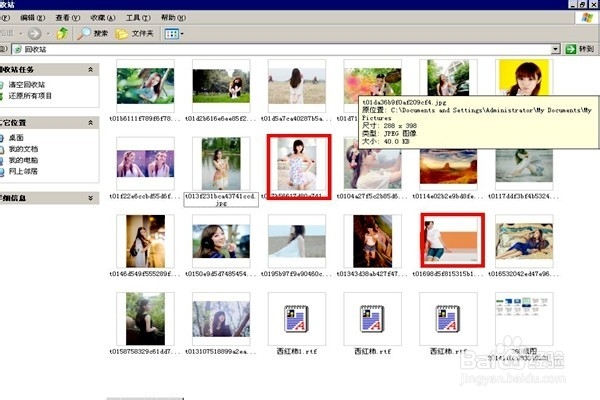Select the 西红柿1.rtf document icon
600x400 pixels.
click(x=297, y=319)
